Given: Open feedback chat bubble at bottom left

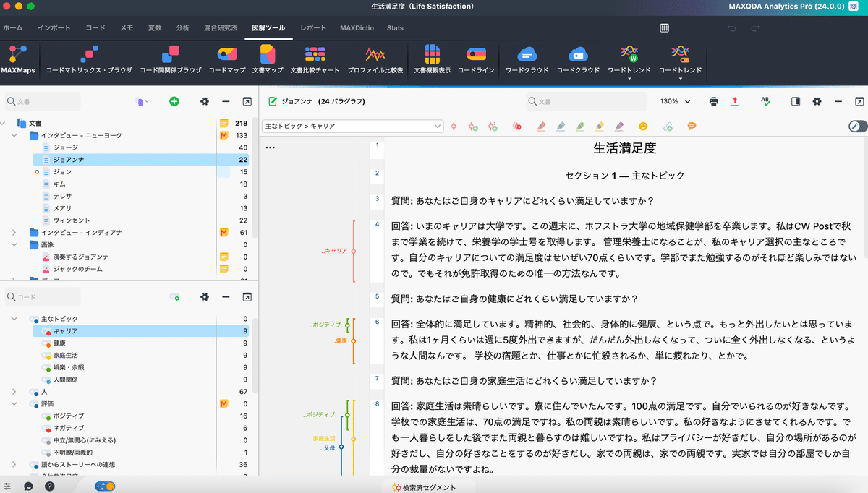Looking at the screenshot, I should 28,486.
